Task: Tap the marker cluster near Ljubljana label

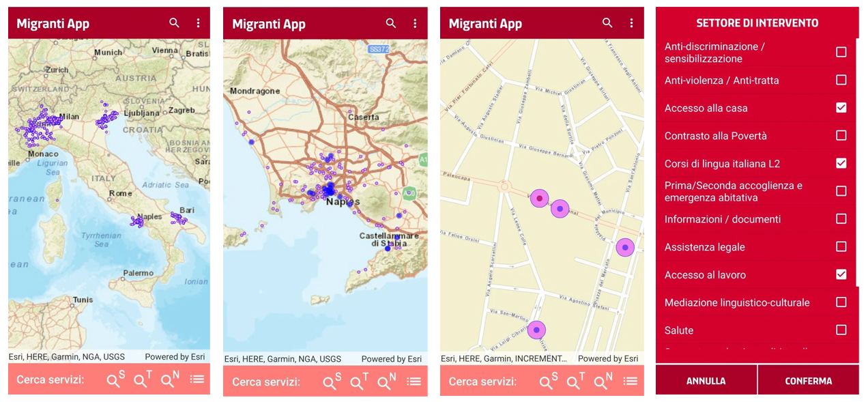Action: [x=106, y=119]
